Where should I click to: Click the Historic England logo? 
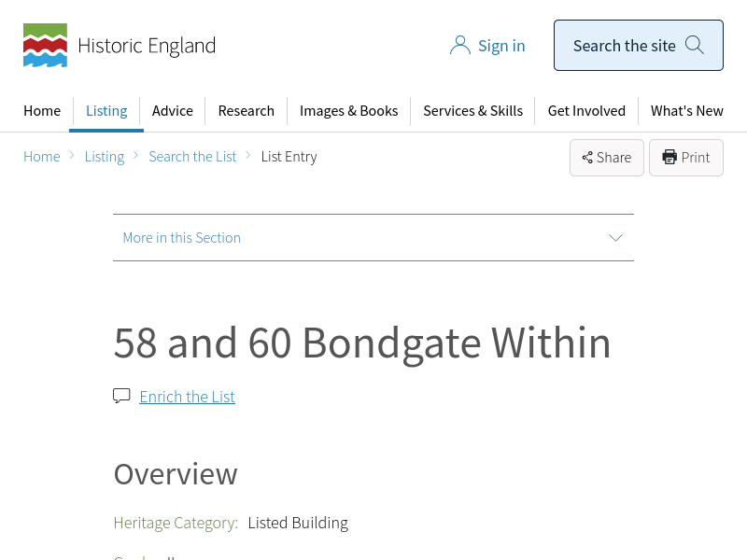click(x=120, y=46)
